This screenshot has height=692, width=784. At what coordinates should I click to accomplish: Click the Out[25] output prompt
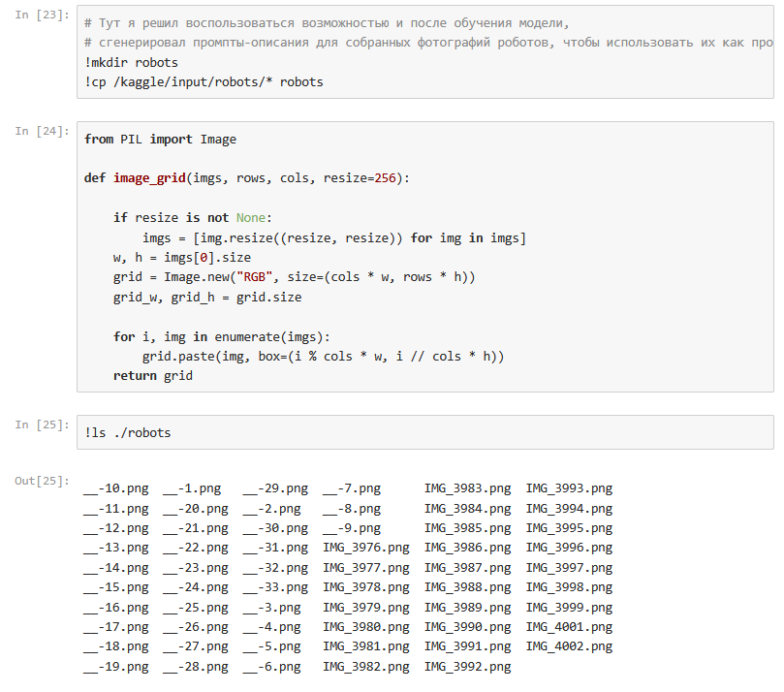click(41, 481)
